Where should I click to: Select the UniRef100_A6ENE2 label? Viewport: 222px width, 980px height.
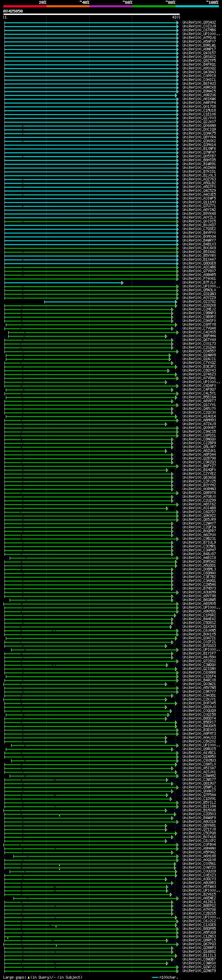[x=199, y=898]
